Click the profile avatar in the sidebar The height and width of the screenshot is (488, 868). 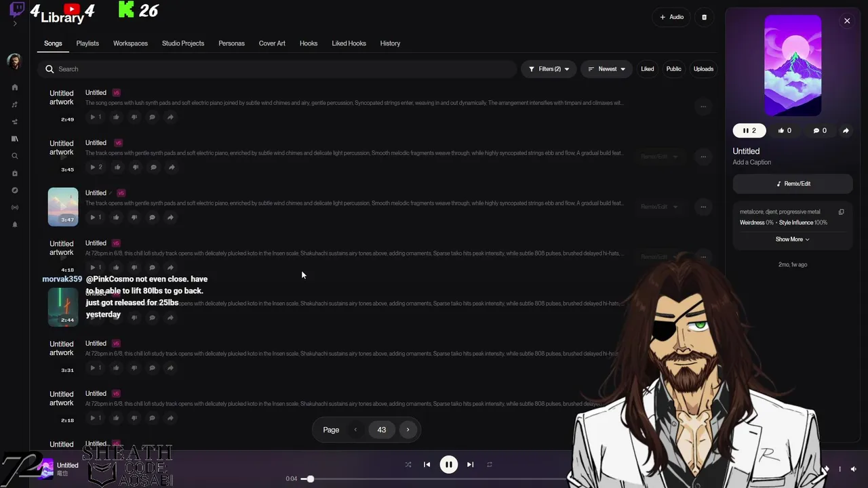(x=14, y=62)
